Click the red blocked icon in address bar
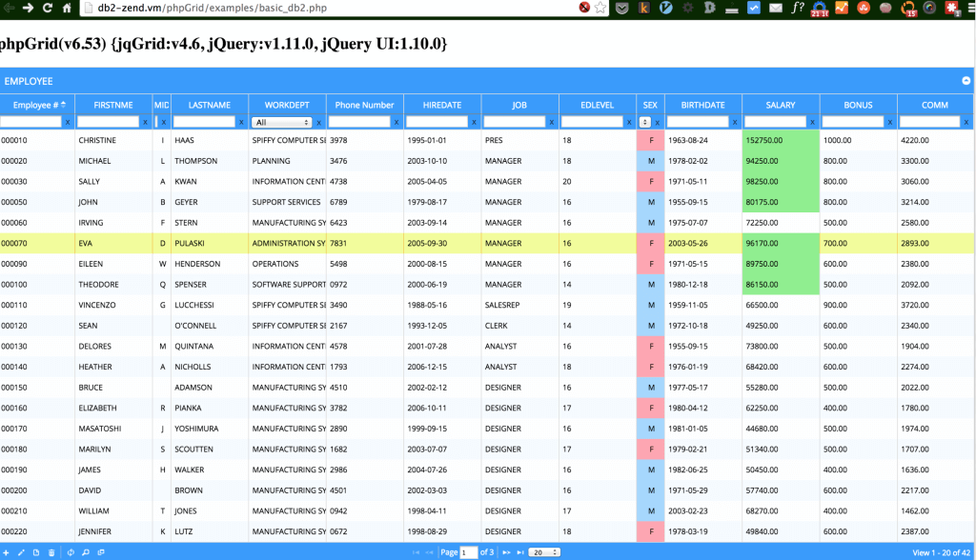The width and height of the screenshot is (976, 560). coord(584,8)
